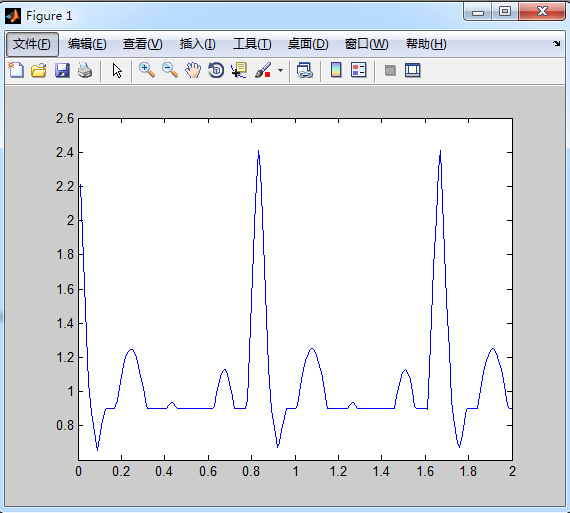The image size is (570, 513).
Task: Open the 插入(I) menu
Action: click(197, 44)
